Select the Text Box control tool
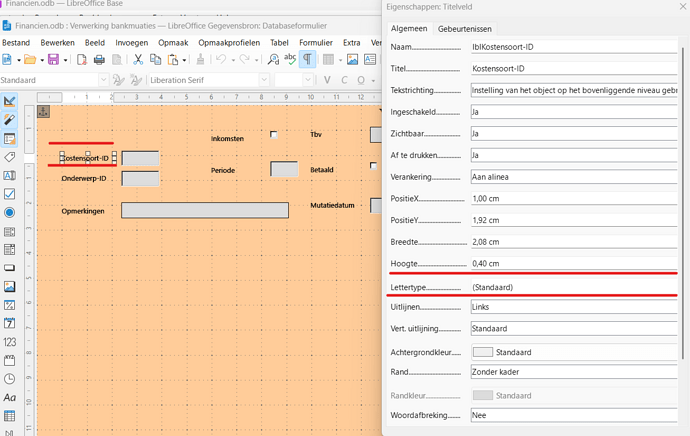This screenshot has height=436, width=690. [9, 176]
